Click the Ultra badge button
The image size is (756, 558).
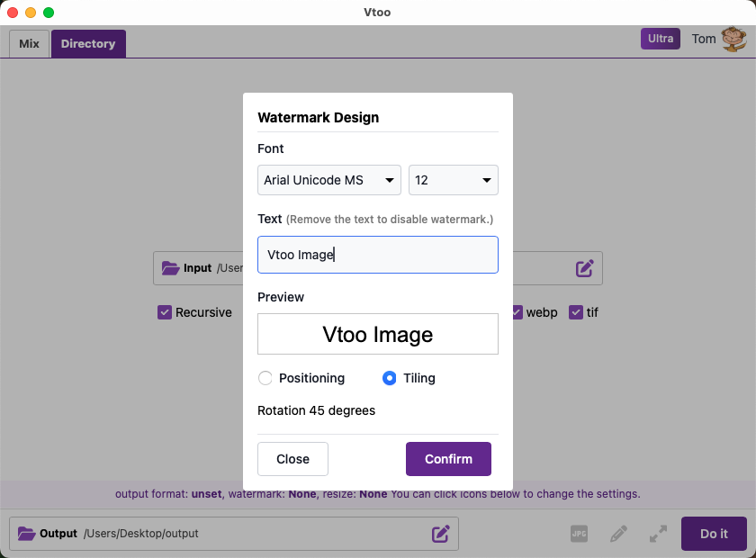pyautogui.click(x=660, y=39)
